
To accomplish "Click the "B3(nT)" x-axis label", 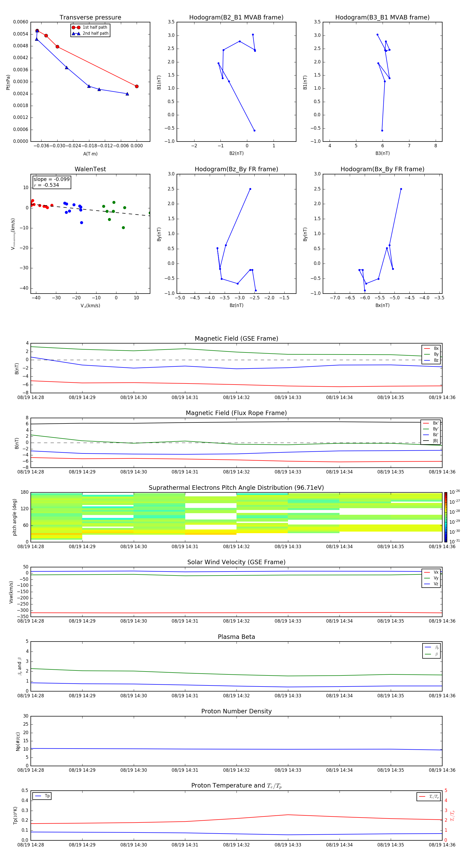I will [x=382, y=153].
